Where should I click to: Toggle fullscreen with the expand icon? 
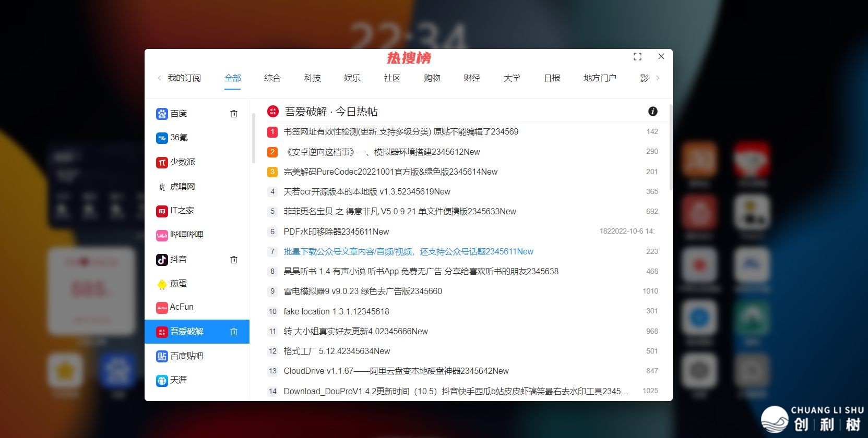coord(637,56)
